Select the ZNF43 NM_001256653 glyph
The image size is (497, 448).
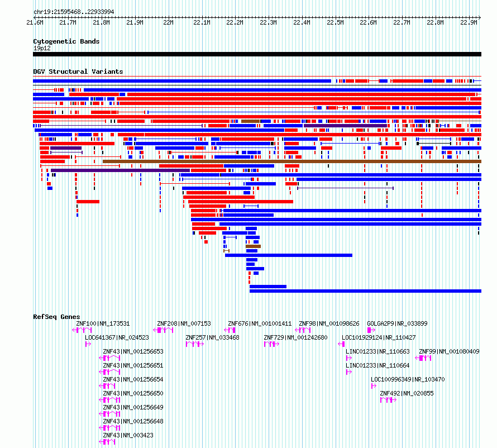tap(109, 358)
